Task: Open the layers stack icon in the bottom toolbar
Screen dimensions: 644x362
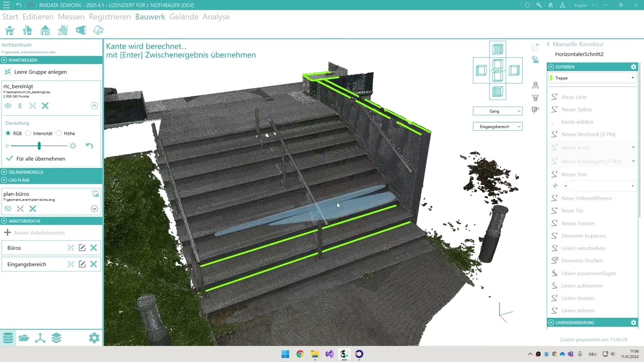Action: 56,338
